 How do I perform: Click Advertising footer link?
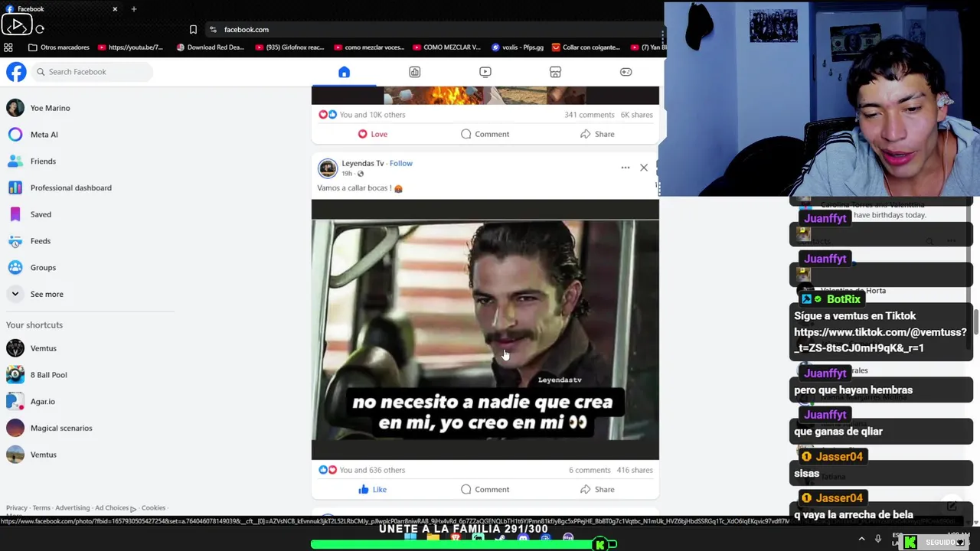point(72,508)
